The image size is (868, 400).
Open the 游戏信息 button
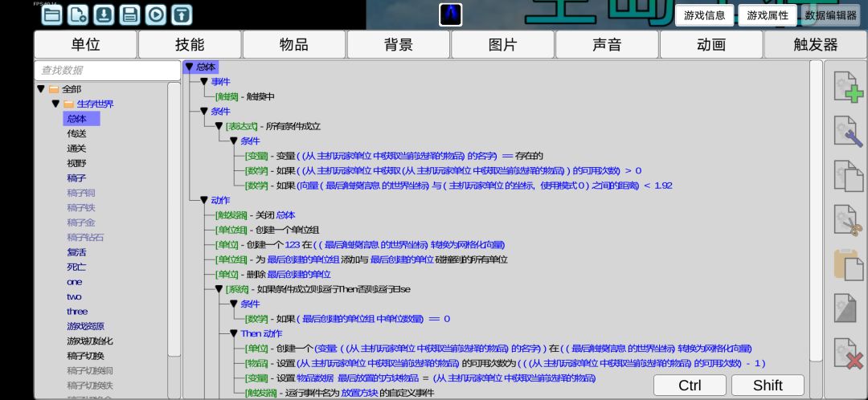pyautogui.click(x=705, y=15)
